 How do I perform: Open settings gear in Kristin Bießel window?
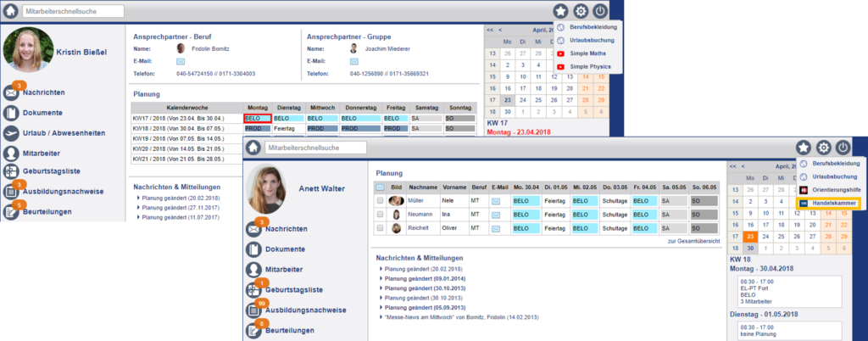click(x=581, y=10)
